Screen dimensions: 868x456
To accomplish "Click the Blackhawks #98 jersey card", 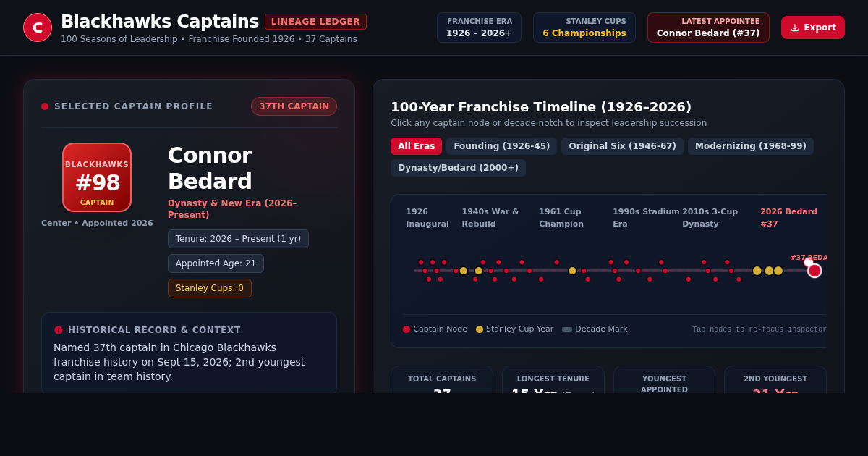I will point(97,177).
